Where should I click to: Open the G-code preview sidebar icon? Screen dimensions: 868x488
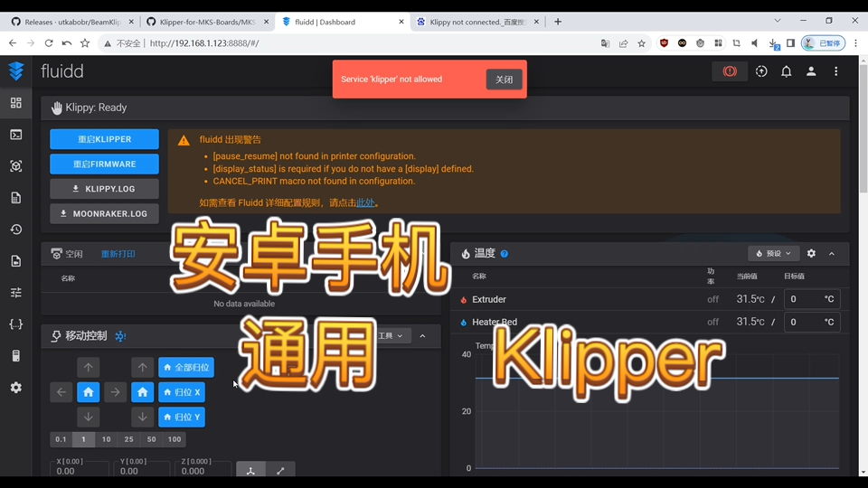16,166
